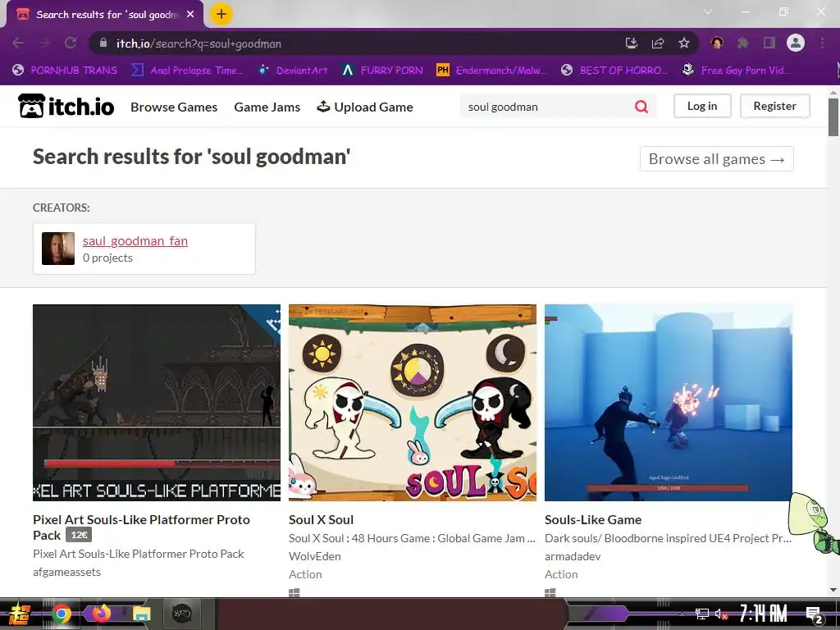Image resolution: width=840 pixels, height=630 pixels.
Task: Open Soul X Soul game thumbnail
Action: [x=413, y=403]
